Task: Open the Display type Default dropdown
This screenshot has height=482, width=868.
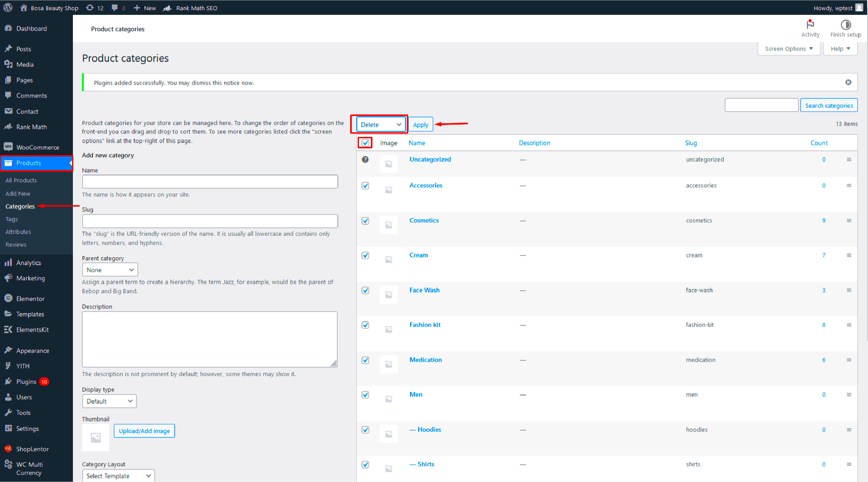Action: click(109, 401)
